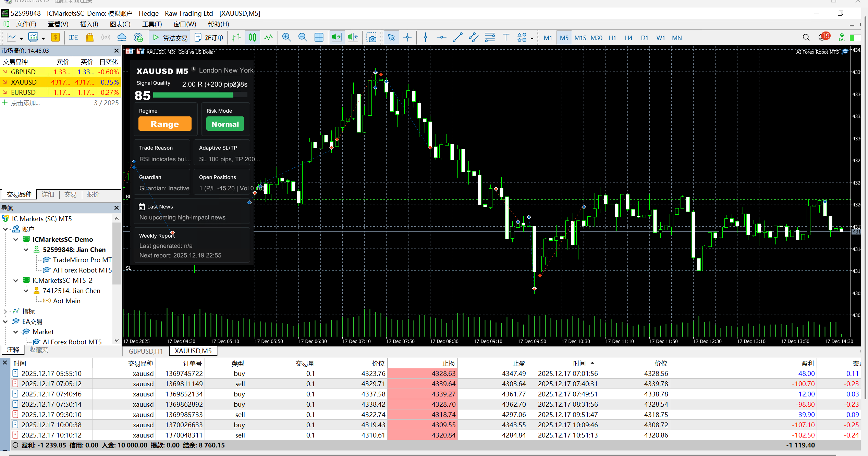Open the yellow dollar trading icon

56,38
